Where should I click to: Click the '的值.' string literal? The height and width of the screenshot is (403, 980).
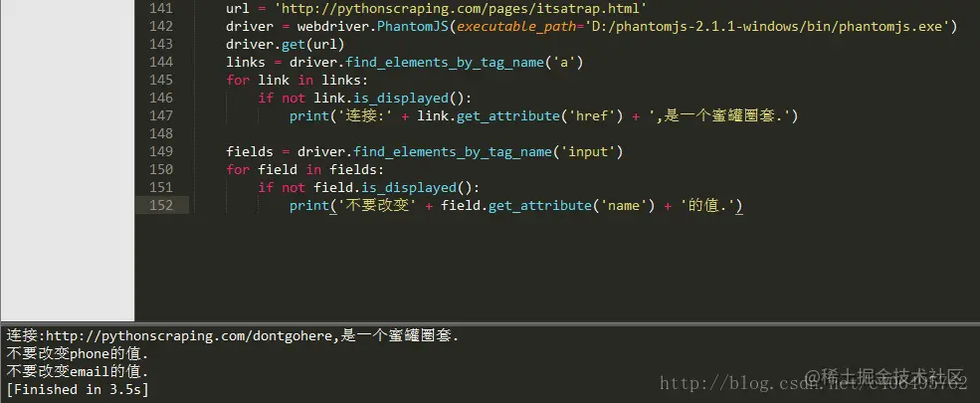tap(706, 206)
